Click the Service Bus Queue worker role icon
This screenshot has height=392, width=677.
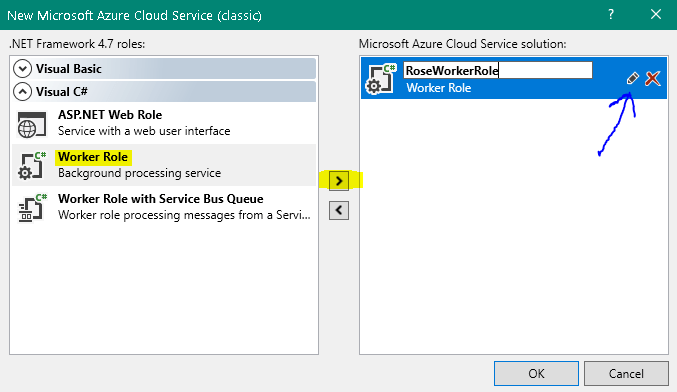32,208
